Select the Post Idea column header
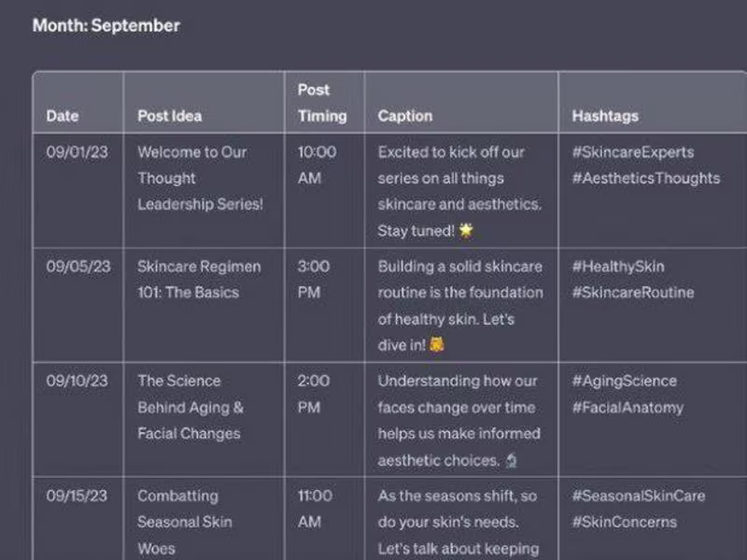 pyautogui.click(x=169, y=116)
